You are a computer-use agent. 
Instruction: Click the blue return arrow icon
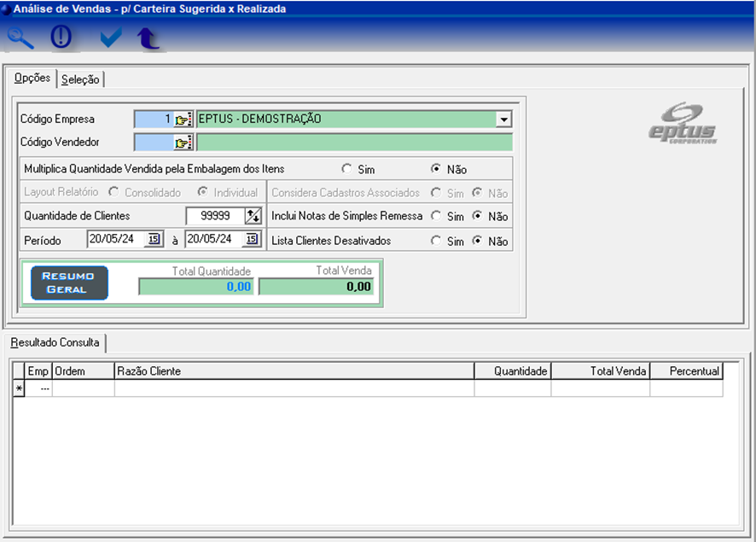(x=148, y=38)
